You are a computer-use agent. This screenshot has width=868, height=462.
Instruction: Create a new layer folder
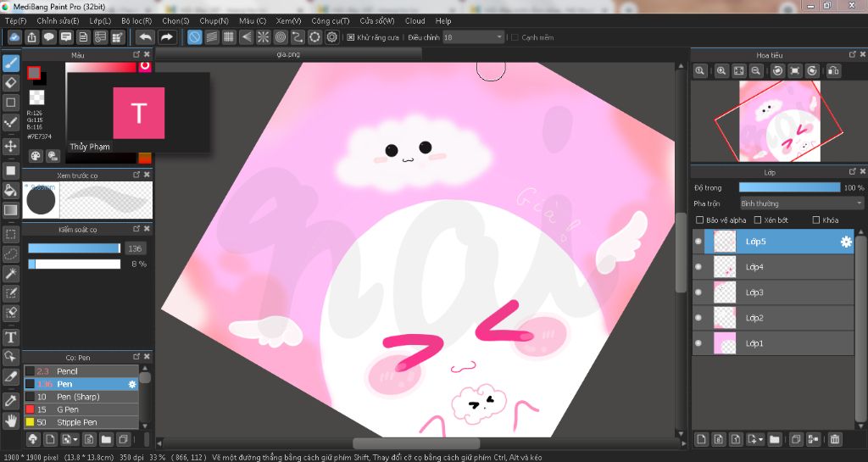775,439
